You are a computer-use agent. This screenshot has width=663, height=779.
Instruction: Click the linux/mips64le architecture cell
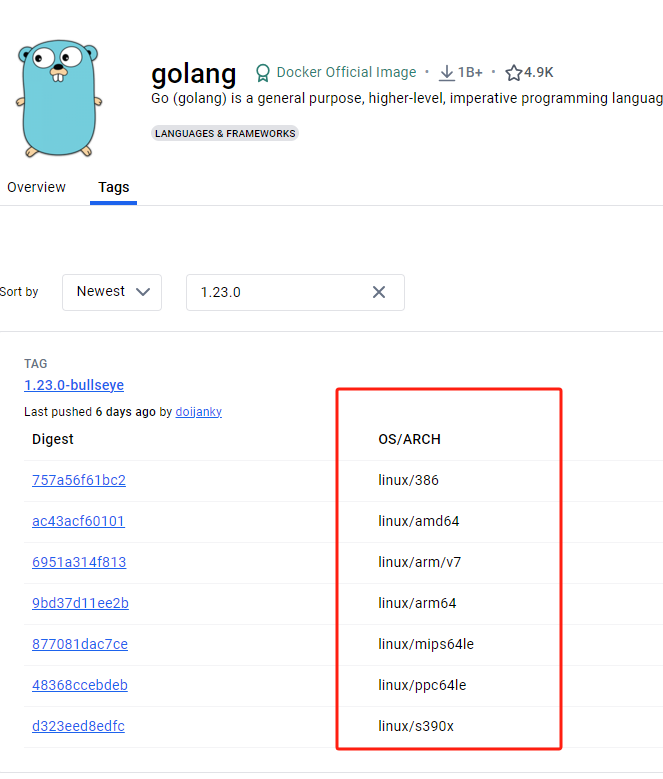click(x=426, y=644)
